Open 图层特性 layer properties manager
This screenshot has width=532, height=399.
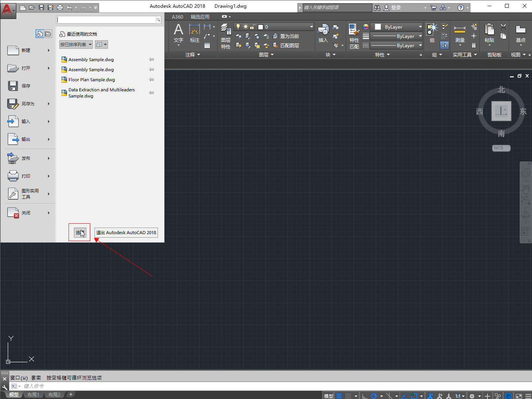(x=226, y=36)
